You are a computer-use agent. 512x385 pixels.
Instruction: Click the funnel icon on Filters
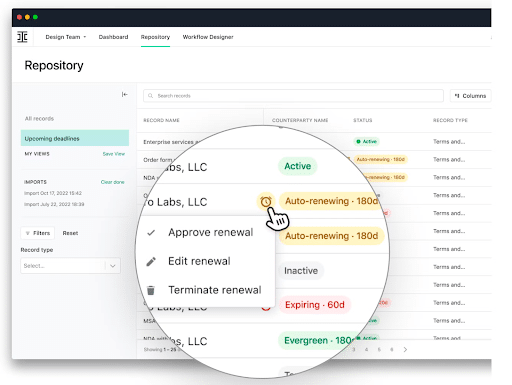(28, 233)
